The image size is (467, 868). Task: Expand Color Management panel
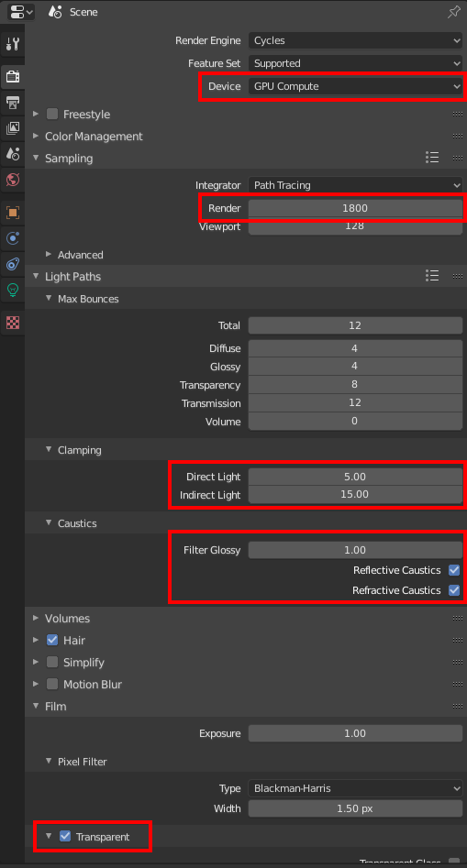[x=36, y=137]
